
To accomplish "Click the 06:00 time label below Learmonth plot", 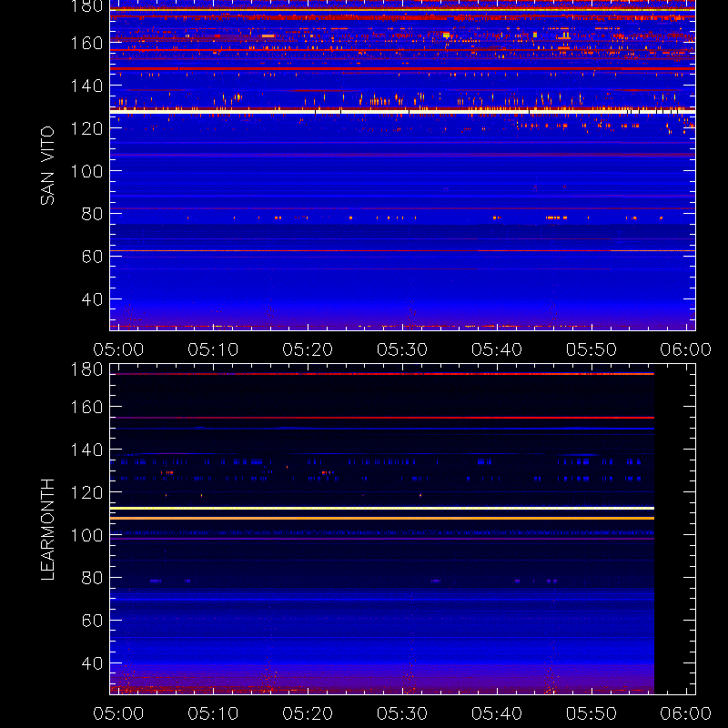I will (686, 713).
